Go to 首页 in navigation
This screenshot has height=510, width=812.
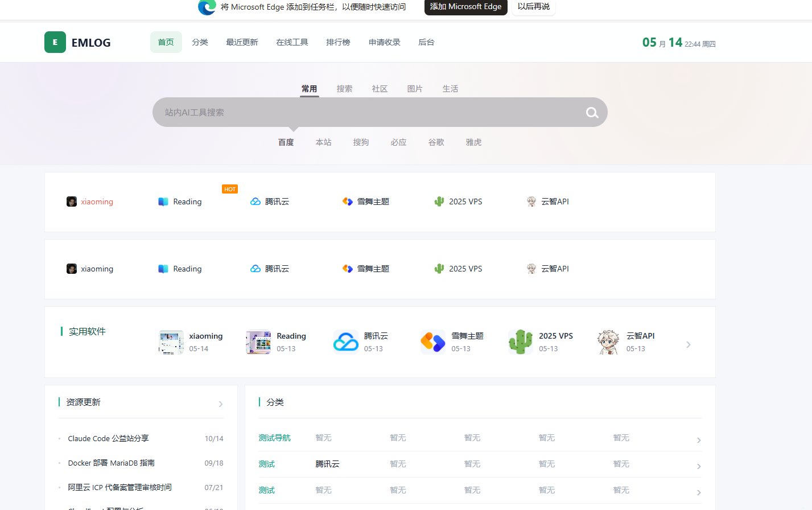click(x=166, y=42)
